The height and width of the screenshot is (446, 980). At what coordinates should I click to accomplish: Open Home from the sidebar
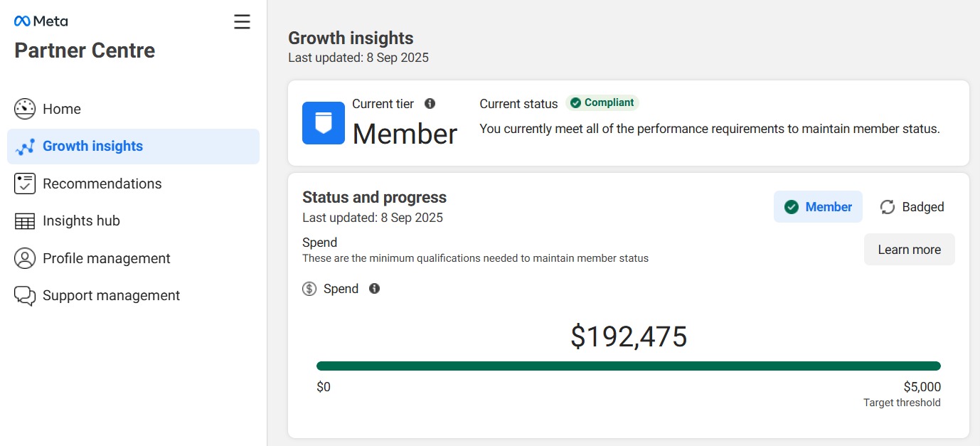62,109
